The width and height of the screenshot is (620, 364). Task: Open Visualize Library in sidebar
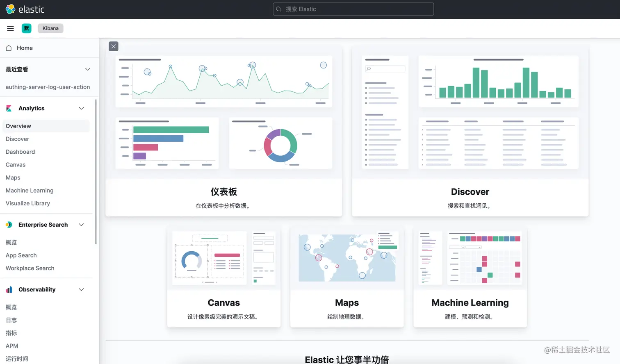coord(28,203)
